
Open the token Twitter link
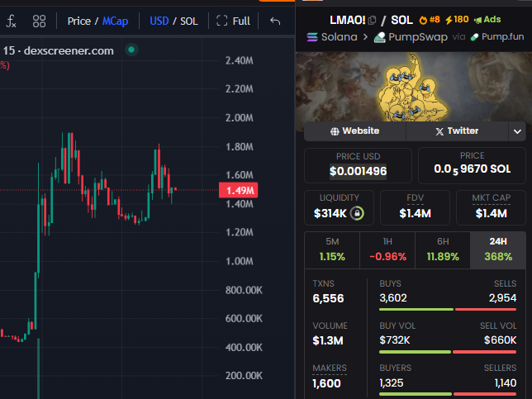(457, 131)
